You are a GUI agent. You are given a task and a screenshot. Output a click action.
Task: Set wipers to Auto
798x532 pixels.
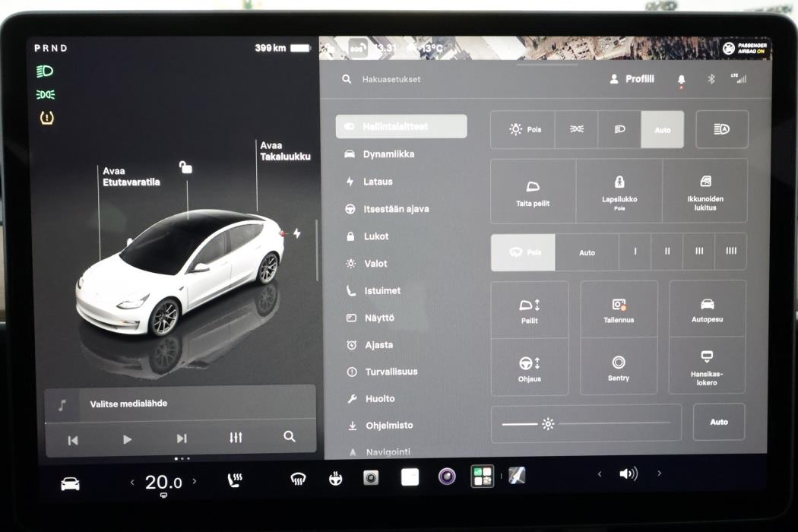(587, 252)
